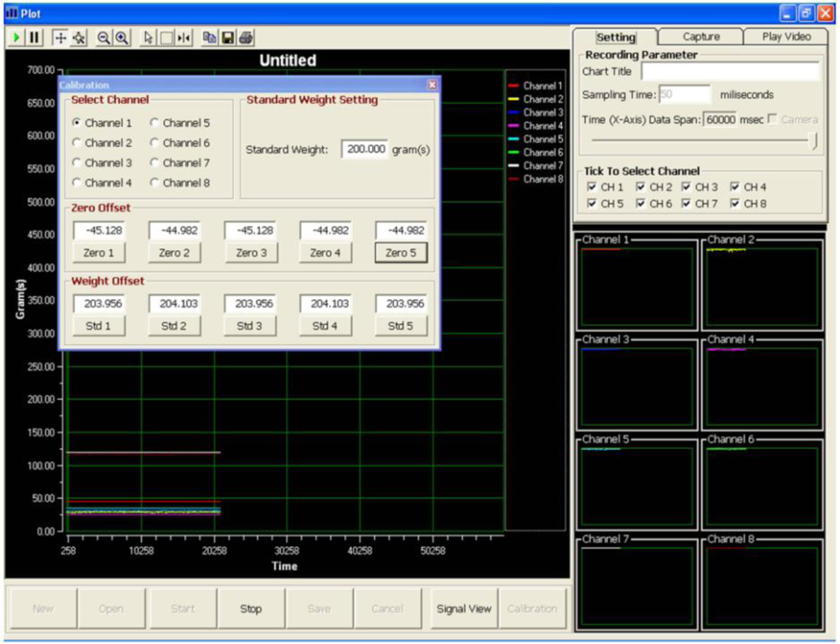Click the green play button in toolbar

(17, 38)
